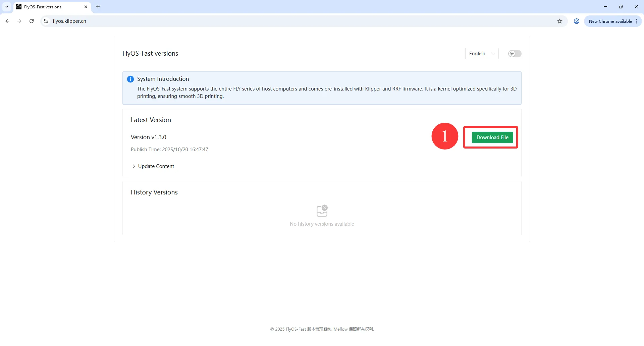Screen dimensions: 644x346
Task: Open a new tab with plus icon
Action: (x=98, y=7)
